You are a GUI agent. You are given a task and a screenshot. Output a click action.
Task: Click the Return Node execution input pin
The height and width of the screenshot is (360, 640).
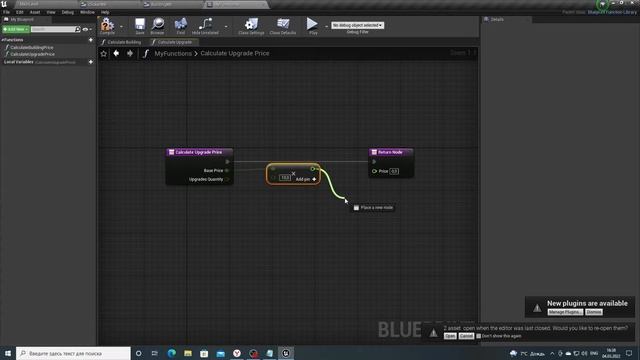point(374,162)
